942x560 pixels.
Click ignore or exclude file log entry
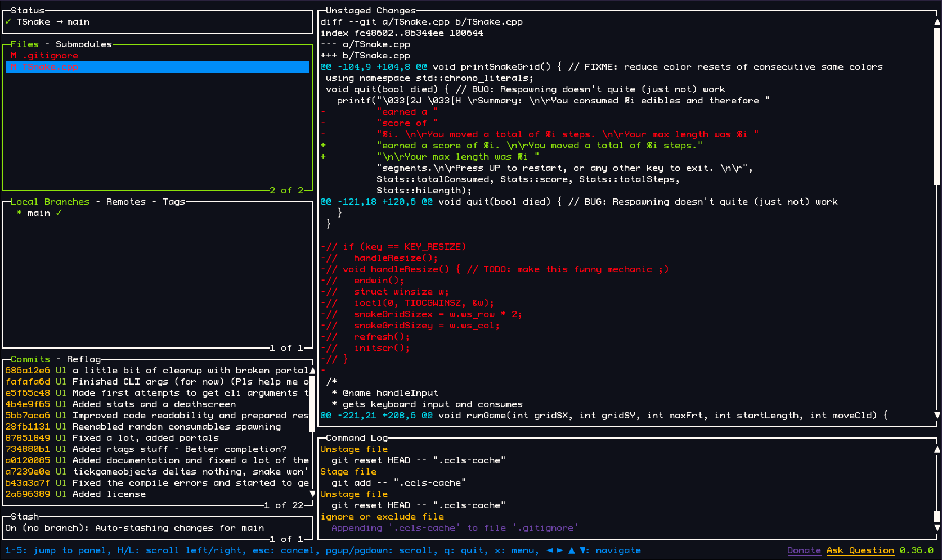point(382,517)
